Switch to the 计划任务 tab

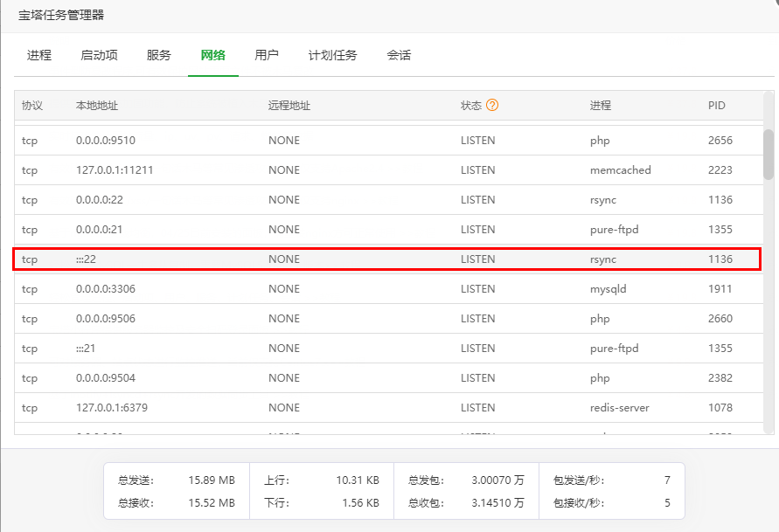click(x=332, y=54)
